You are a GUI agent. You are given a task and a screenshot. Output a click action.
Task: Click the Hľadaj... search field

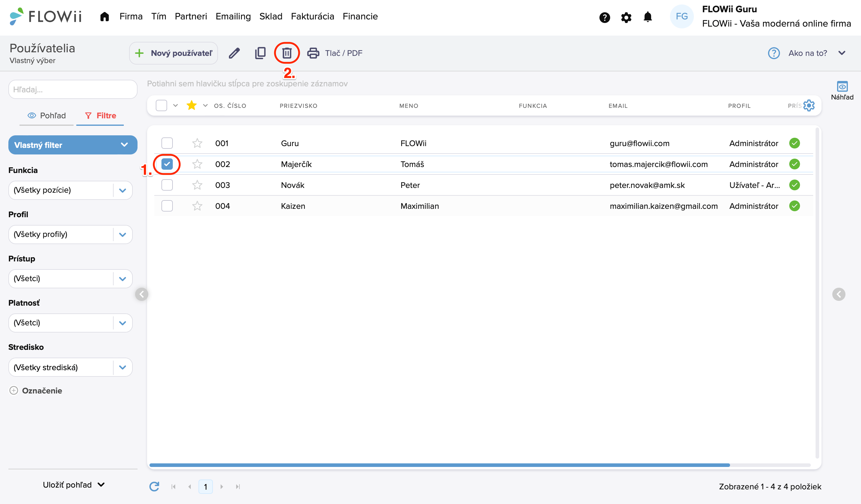tap(73, 89)
